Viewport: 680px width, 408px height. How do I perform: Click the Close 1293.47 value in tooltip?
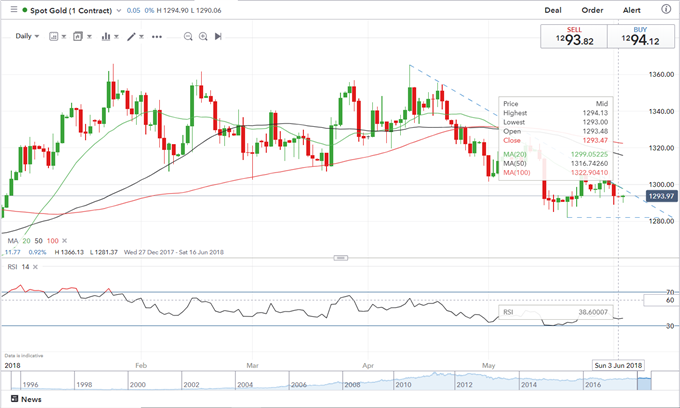pyautogui.click(x=595, y=140)
